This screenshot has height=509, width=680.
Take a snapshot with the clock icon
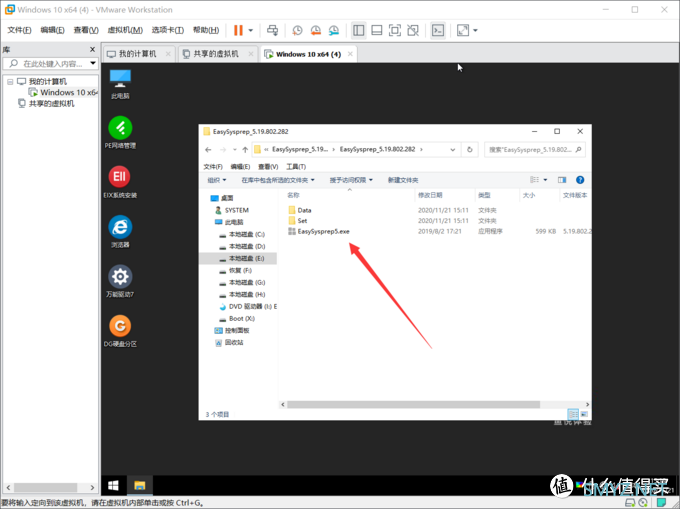[297, 30]
